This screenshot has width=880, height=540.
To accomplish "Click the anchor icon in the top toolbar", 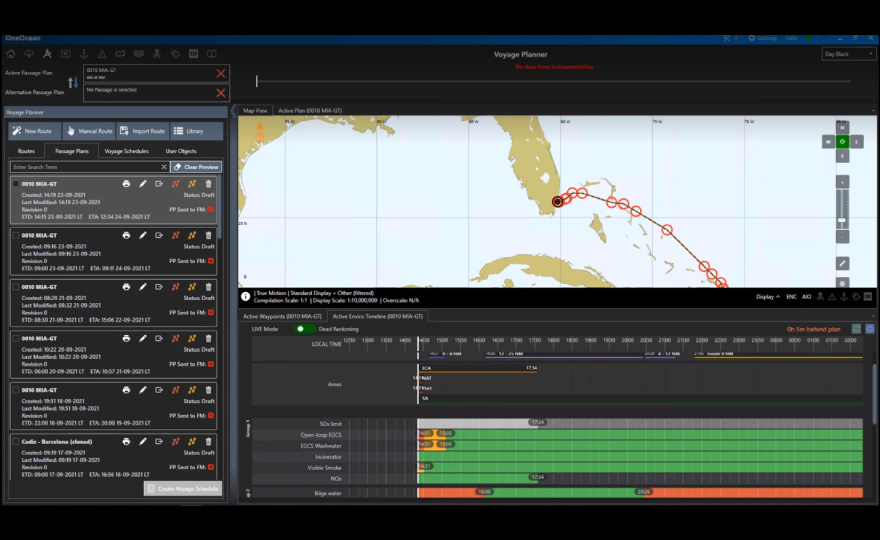I will pos(84,54).
